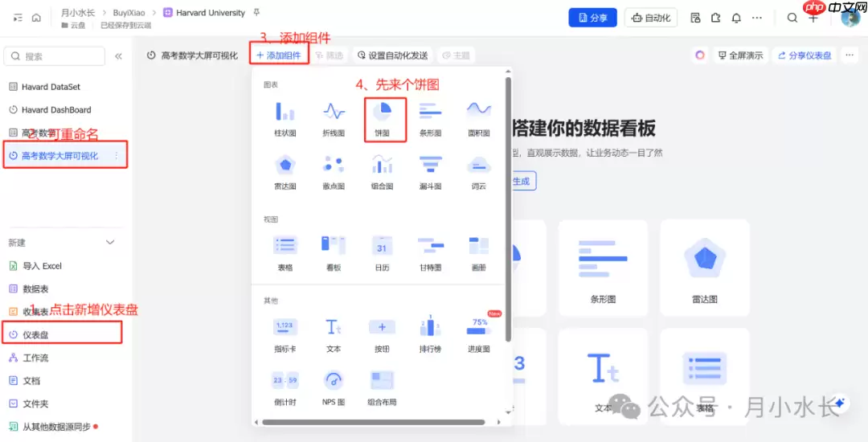This screenshot has height=442, width=868.
Task: Toggle the sidebar navigation menu icon
Action: (x=18, y=18)
